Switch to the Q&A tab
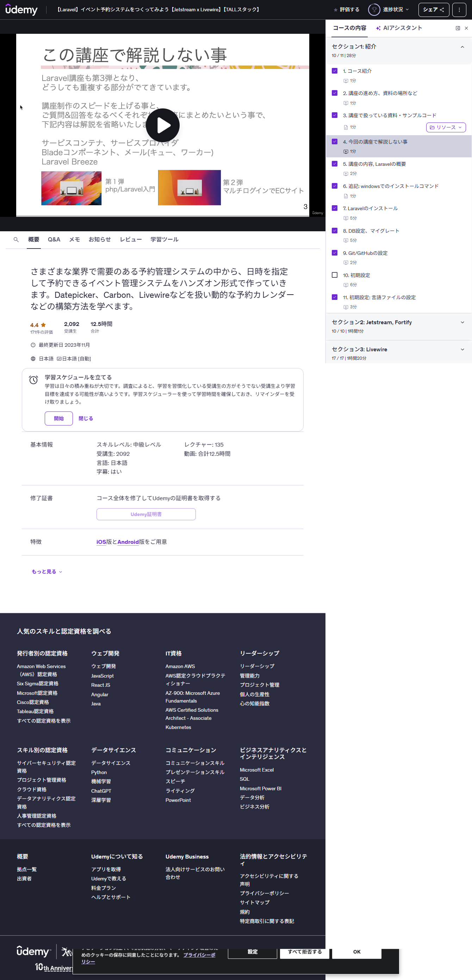 (54, 240)
